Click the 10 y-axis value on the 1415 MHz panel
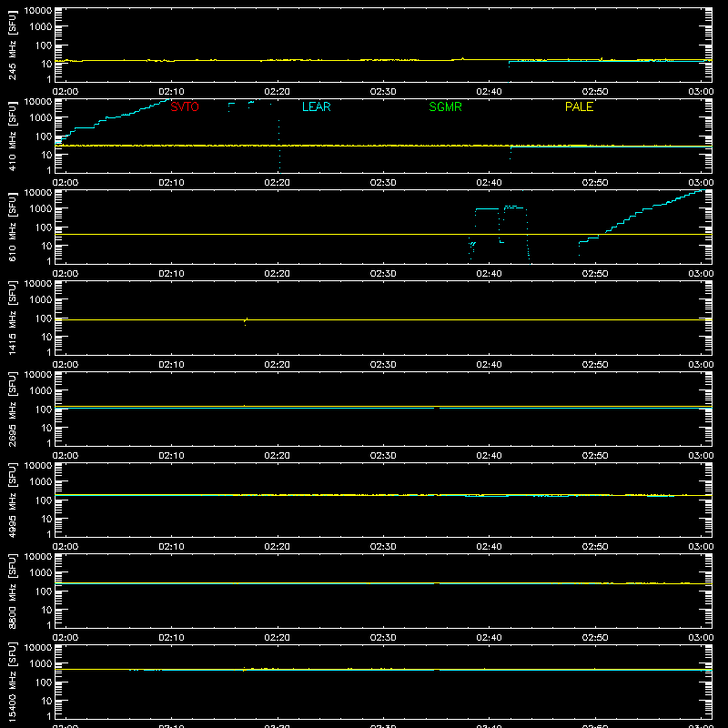This screenshot has width=728, height=728. pos(46,337)
